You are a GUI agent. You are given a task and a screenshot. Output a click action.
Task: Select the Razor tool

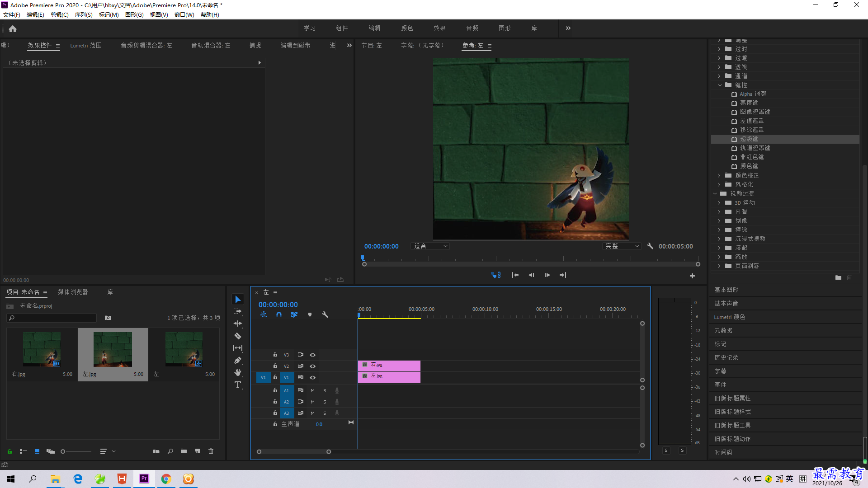coord(238,336)
